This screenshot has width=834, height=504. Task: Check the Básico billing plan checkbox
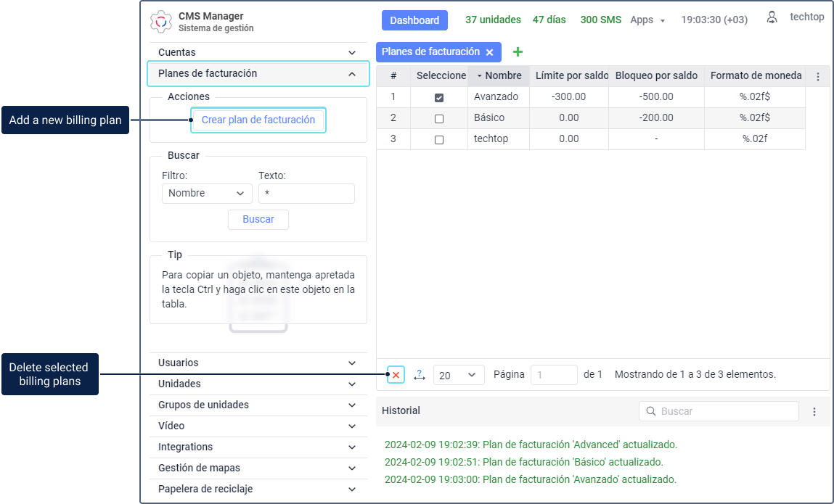pos(439,118)
